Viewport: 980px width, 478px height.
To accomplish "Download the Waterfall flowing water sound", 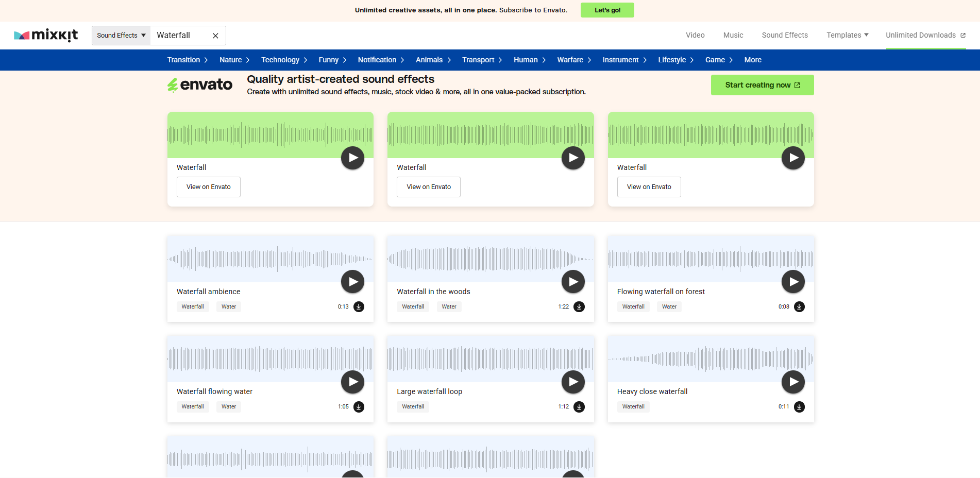I will click(359, 406).
